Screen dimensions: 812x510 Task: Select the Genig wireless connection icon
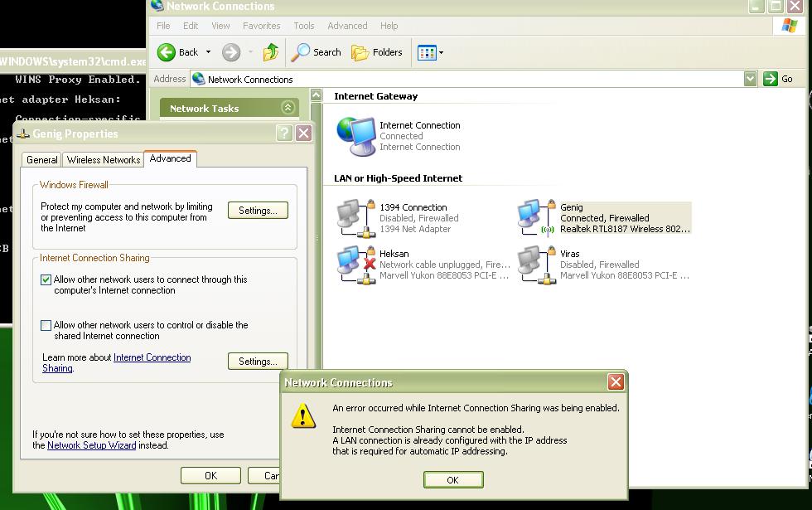pyautogui.click(x=537, y=217)
